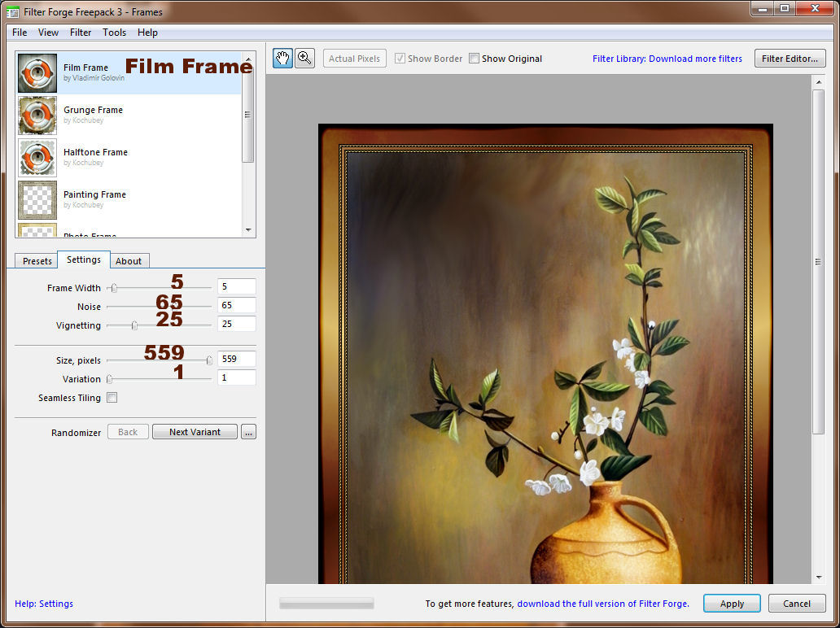
Task: Toggle the Show Border checkbox
Action: click(400, 59)
